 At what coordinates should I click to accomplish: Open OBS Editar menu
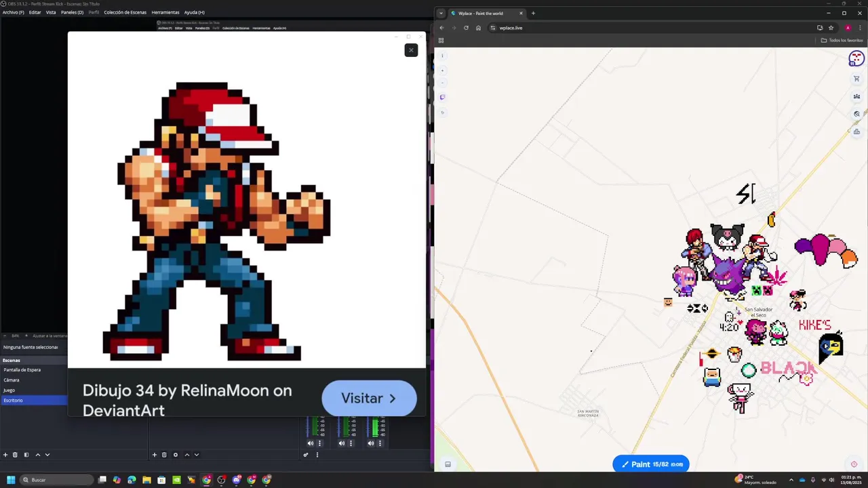point(35,12)
